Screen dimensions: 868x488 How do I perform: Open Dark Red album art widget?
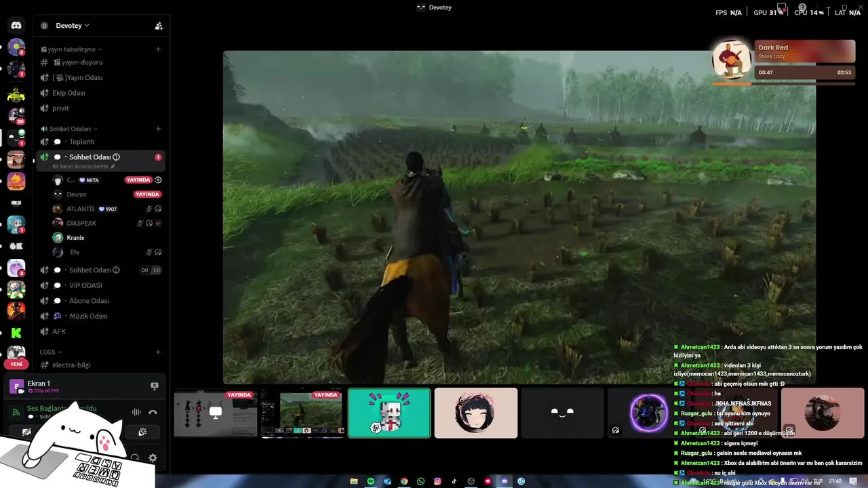tap(732, 60)
